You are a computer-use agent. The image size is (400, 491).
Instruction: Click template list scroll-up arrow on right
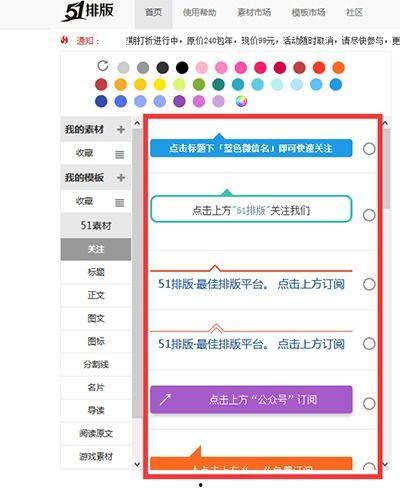coord(385,123)
